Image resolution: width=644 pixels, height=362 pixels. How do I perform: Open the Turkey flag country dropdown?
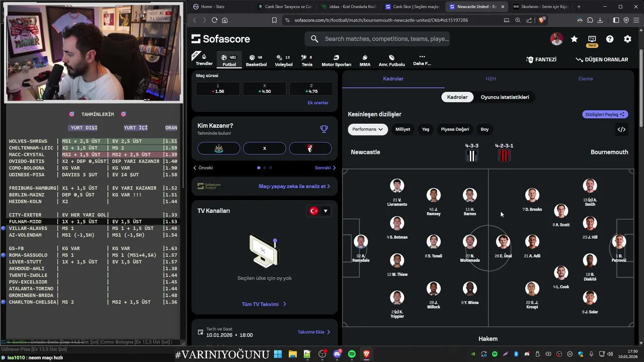319,211
